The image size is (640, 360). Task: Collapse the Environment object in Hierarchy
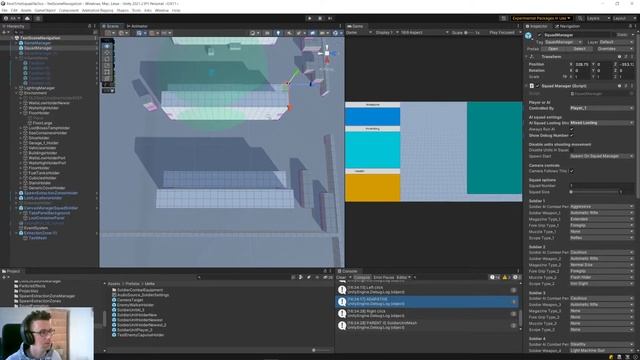[x=17, y=93]
